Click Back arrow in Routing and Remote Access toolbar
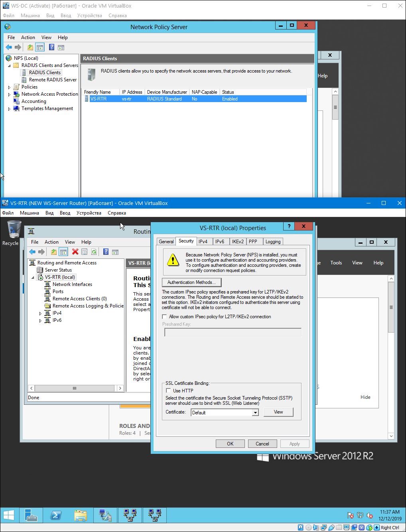406x532 pixels. tap(32, 252)
